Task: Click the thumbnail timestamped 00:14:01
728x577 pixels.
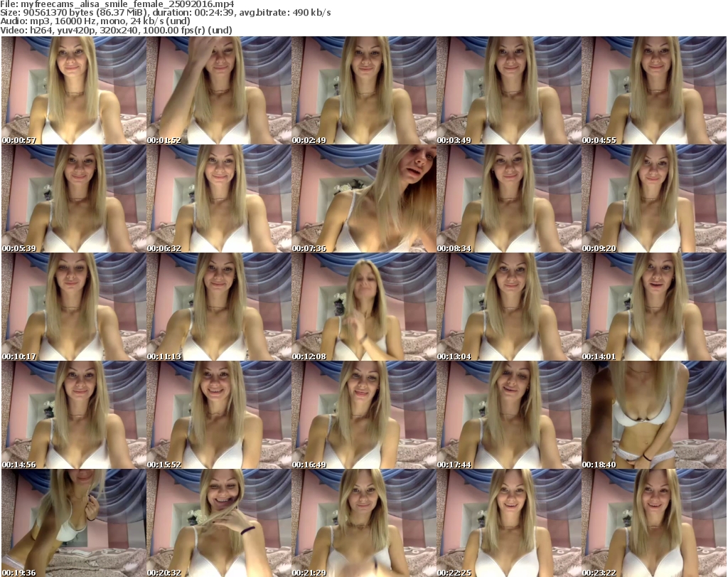Action: click(x=654, y=307)
